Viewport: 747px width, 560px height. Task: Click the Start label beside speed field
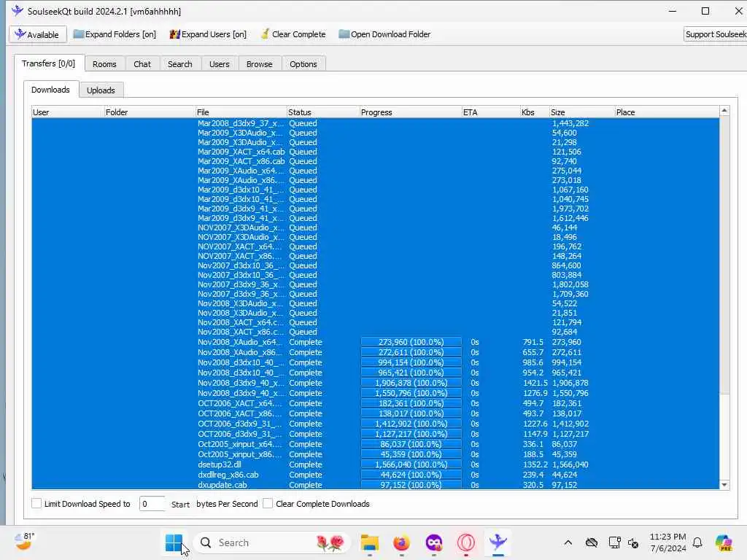(x=180, y=505)
